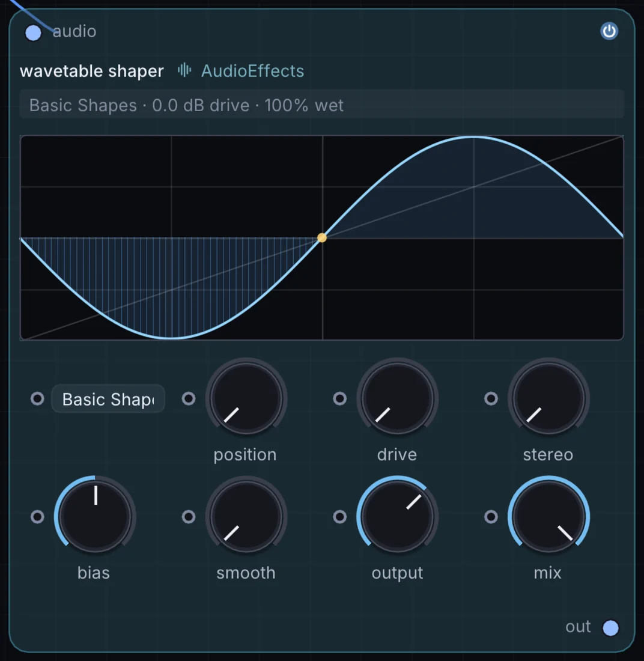Click the modulation port beside bias knob
This screenshot has height=661, width=644.
[37, 517]
